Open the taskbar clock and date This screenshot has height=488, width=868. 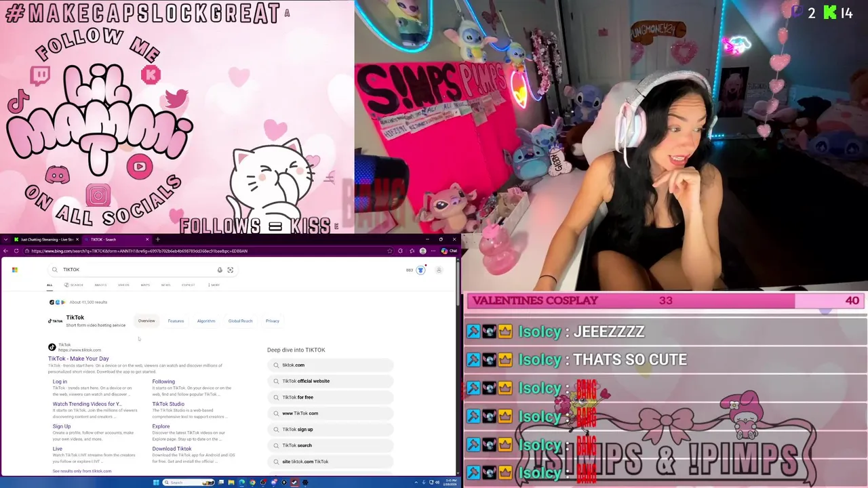[449, 483]
